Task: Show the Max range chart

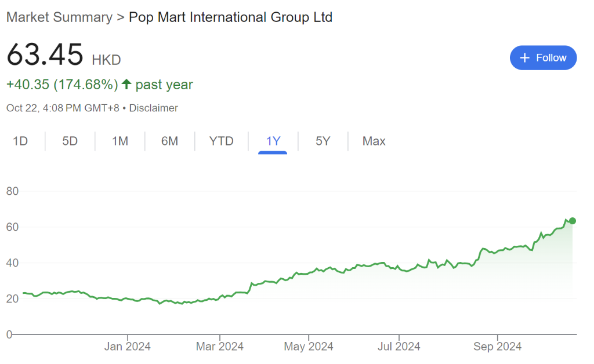Action: pos(374,141)
